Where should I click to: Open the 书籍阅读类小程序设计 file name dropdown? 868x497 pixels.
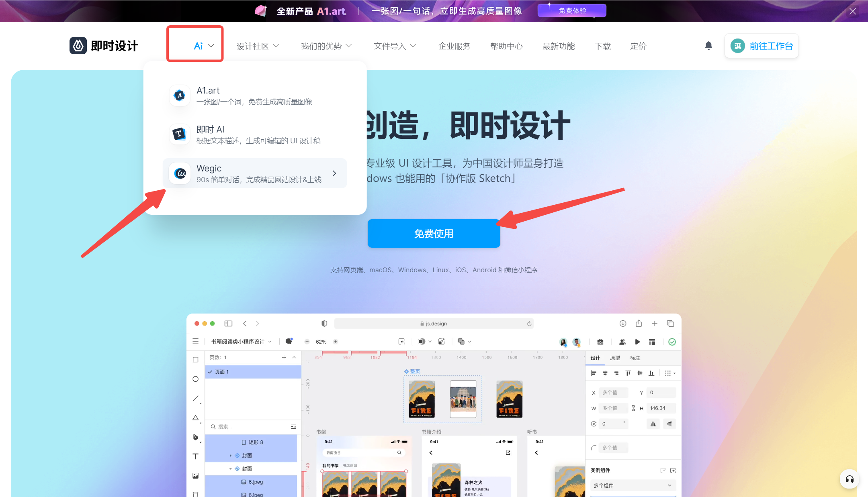[x=242, y=342]
